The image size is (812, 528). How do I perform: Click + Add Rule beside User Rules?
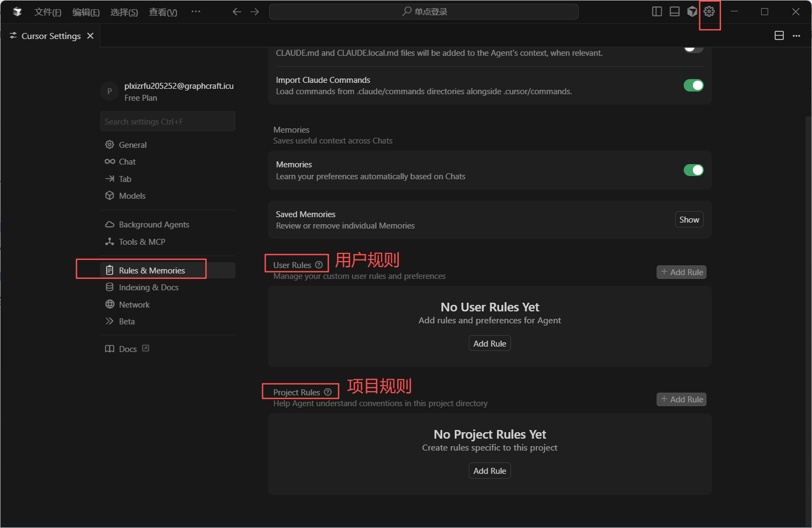click(682, 272)
